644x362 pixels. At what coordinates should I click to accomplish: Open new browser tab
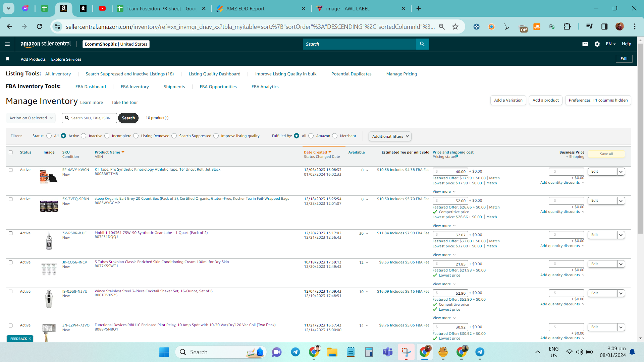[x=419, y=8]
